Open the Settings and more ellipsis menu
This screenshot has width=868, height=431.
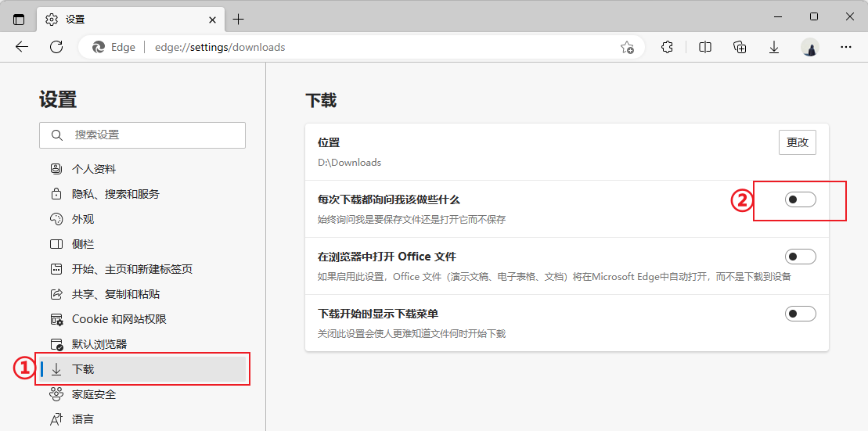coord(845,47)
